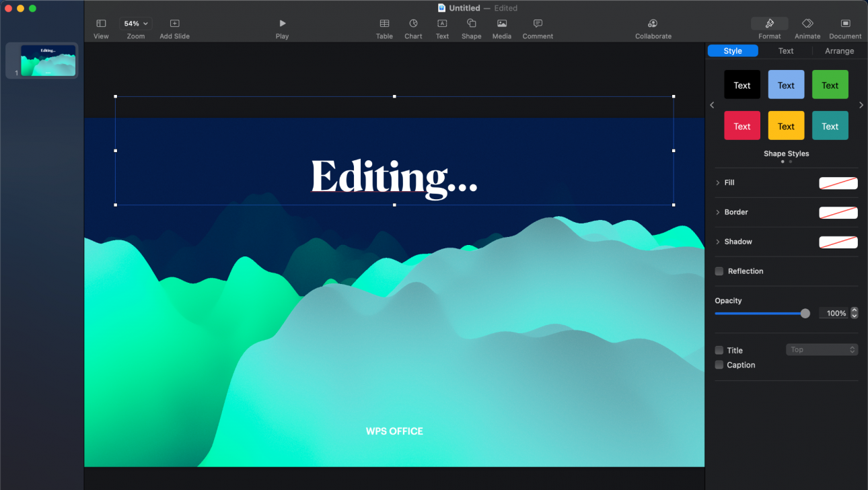Image resolution: width=868 pixels, height=490 pixels.
Task: Add a Text box from the toolbar
Action: (442, 27)
